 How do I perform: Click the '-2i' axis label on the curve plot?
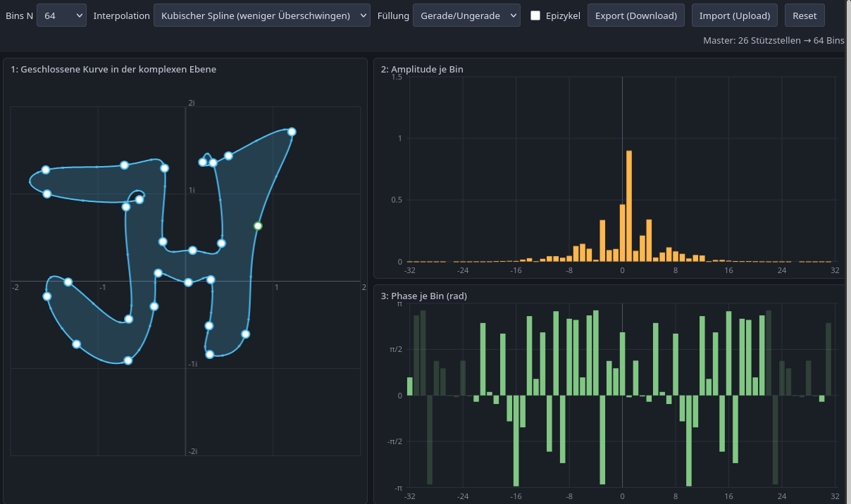(x=192, y=451)
